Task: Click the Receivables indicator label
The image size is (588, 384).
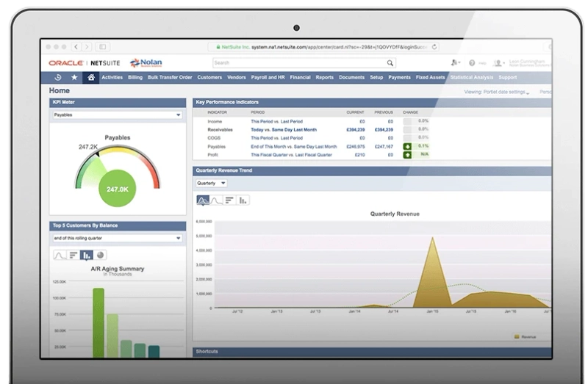Action: [x=220, y=130]
